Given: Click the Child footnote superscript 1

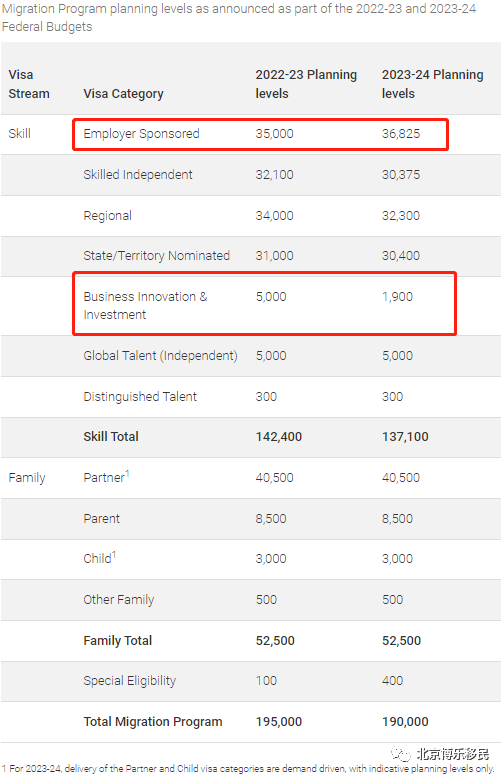Looking at the screenshot, I should pos(114,555).
